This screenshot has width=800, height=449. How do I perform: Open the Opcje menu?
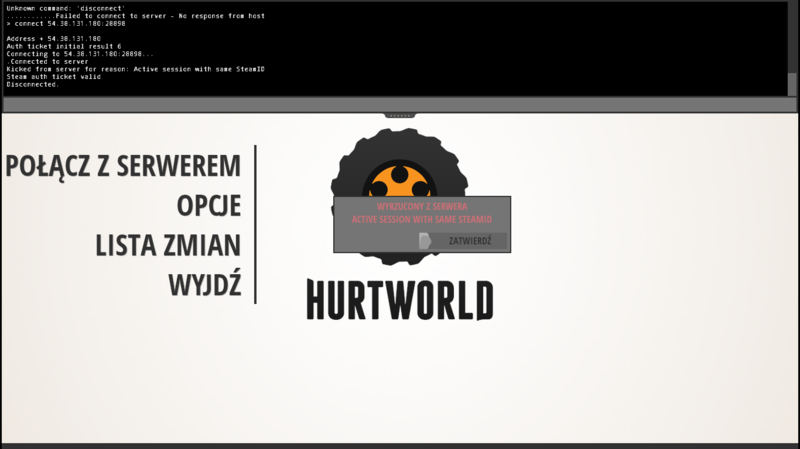click(x=209, y=206)
